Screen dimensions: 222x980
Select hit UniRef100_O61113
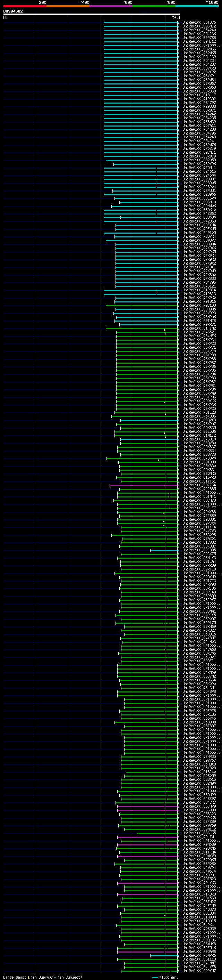pos(199,959)
